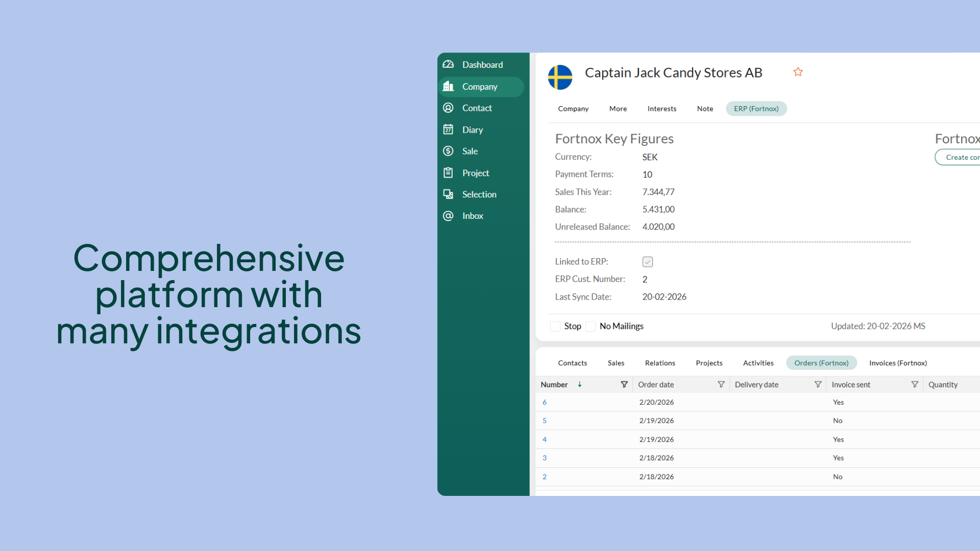Mark company as favorite with star
The width and height of the screenshot is (980, 551).
coord(798,72)
